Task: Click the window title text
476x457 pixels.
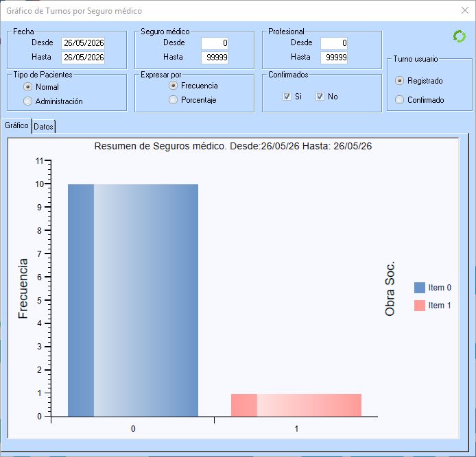Action: 74,11
